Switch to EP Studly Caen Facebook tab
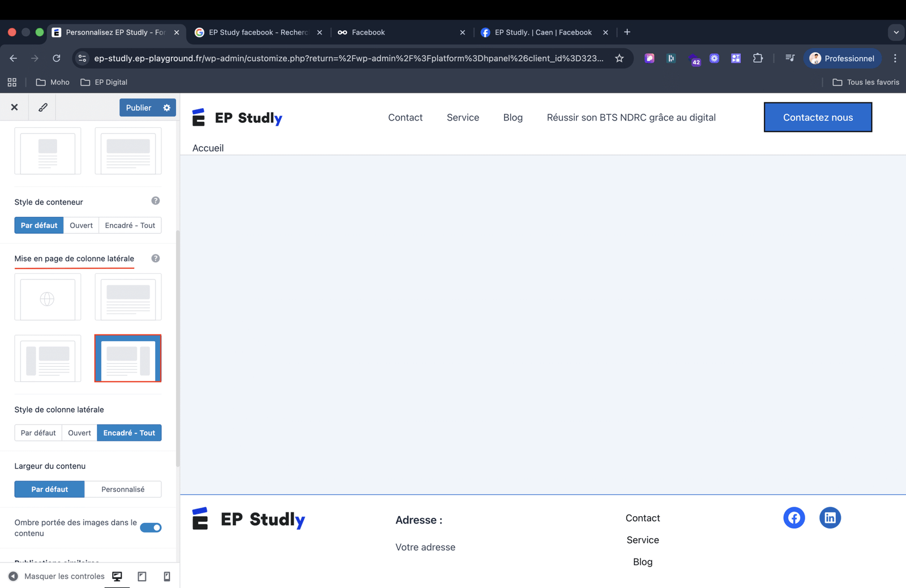Image resolution: width=906 pixels, height=588 pixels. [542, 32]
